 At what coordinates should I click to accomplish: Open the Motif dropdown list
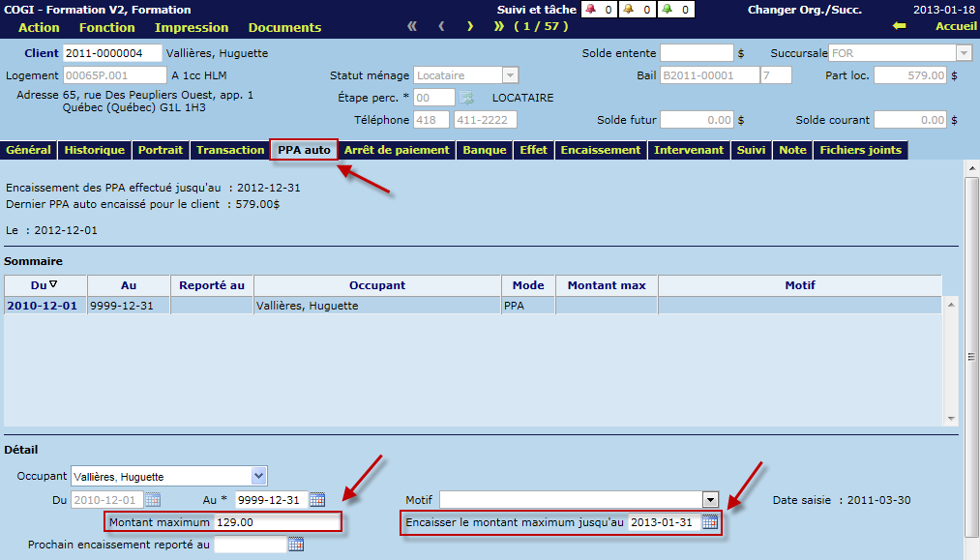(x=711, y=500)
